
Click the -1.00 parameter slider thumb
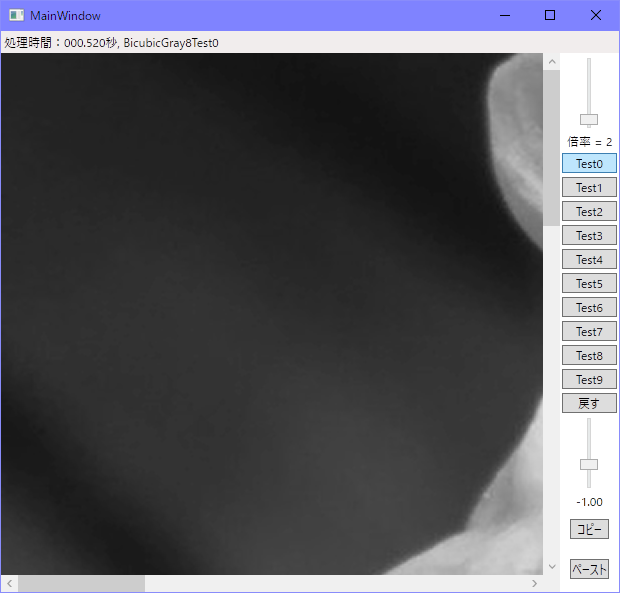point(589,465)
